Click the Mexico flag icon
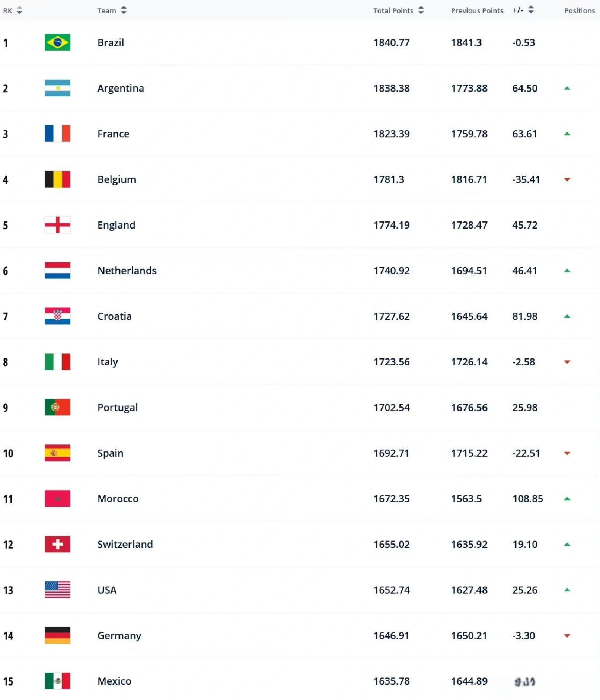Image resolution: width=600 pixels, height=700 pixels. (57, 681)
